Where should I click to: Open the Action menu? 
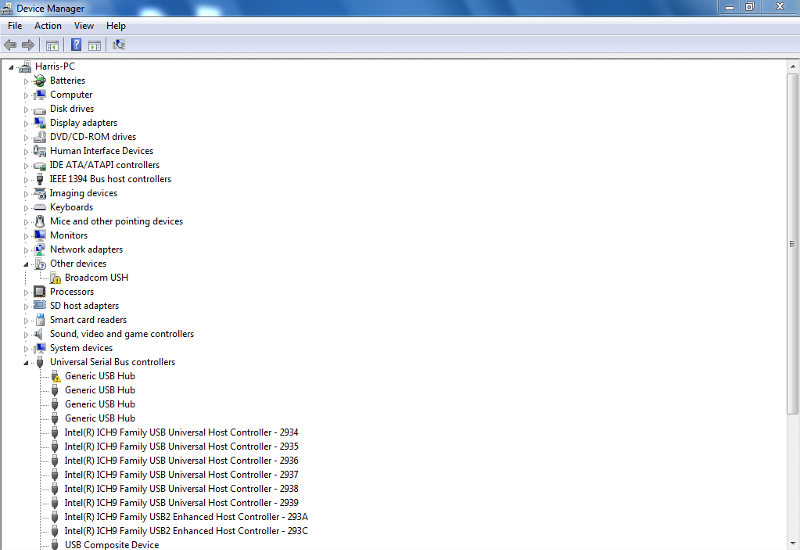[47, 26]
